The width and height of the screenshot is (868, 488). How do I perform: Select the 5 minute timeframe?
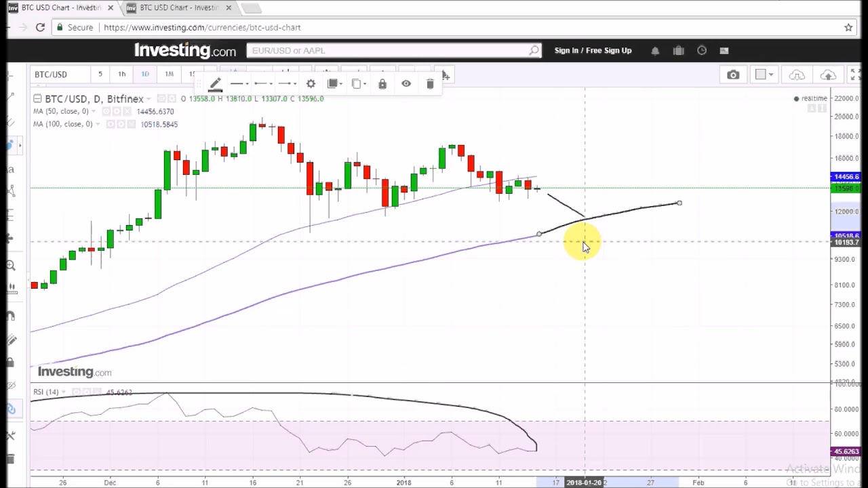100,74
